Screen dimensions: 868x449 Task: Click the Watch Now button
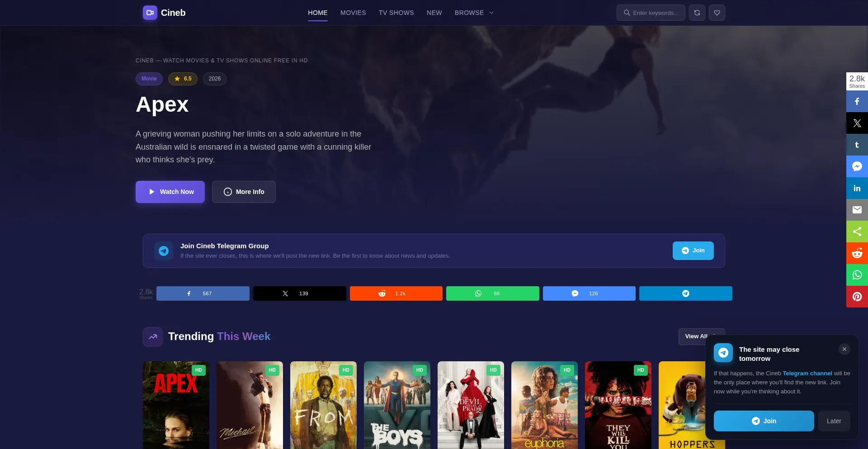click(x=170, y=192)
